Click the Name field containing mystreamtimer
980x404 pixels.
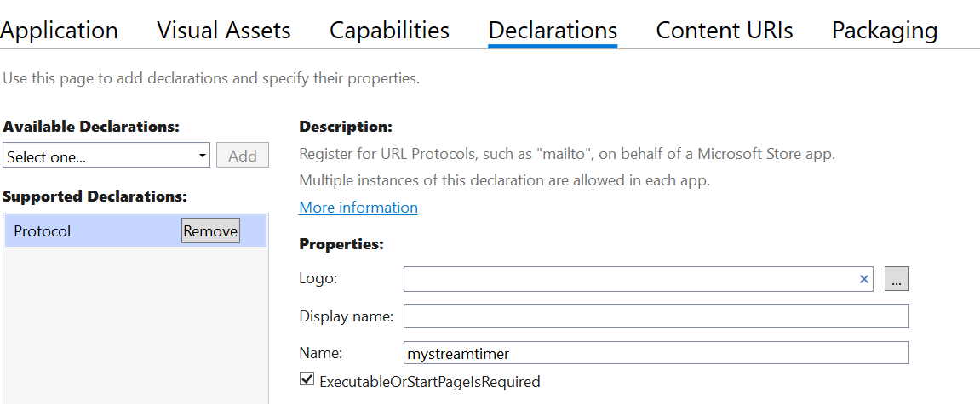[x=656, y=353]
